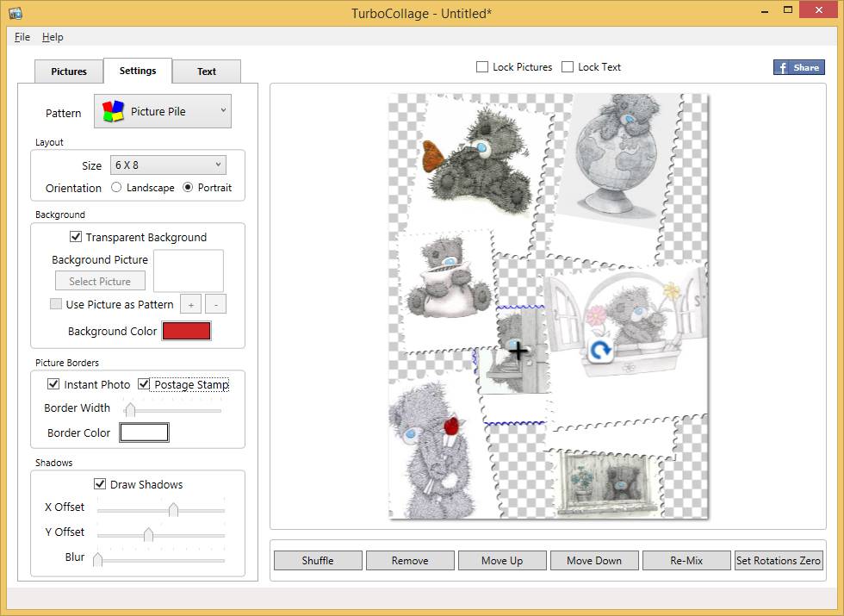
Task: Click the Border Width slider handle
Action: click(130, 410)
